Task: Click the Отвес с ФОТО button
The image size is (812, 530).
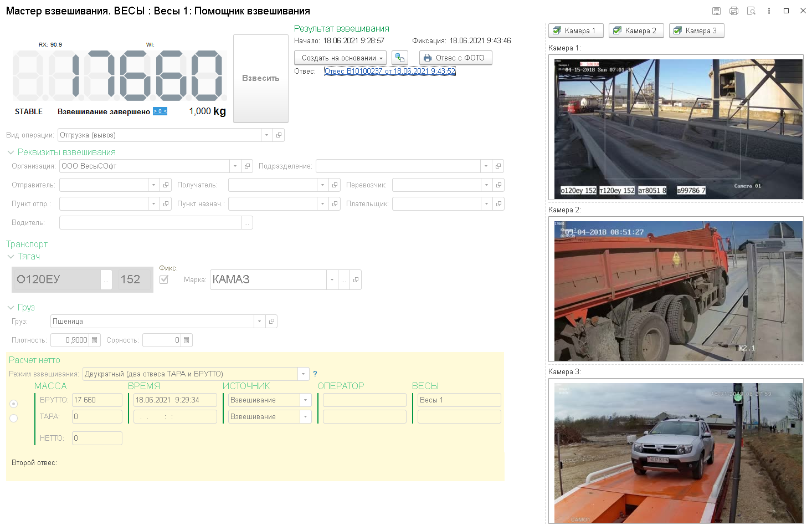Action: 455,58
